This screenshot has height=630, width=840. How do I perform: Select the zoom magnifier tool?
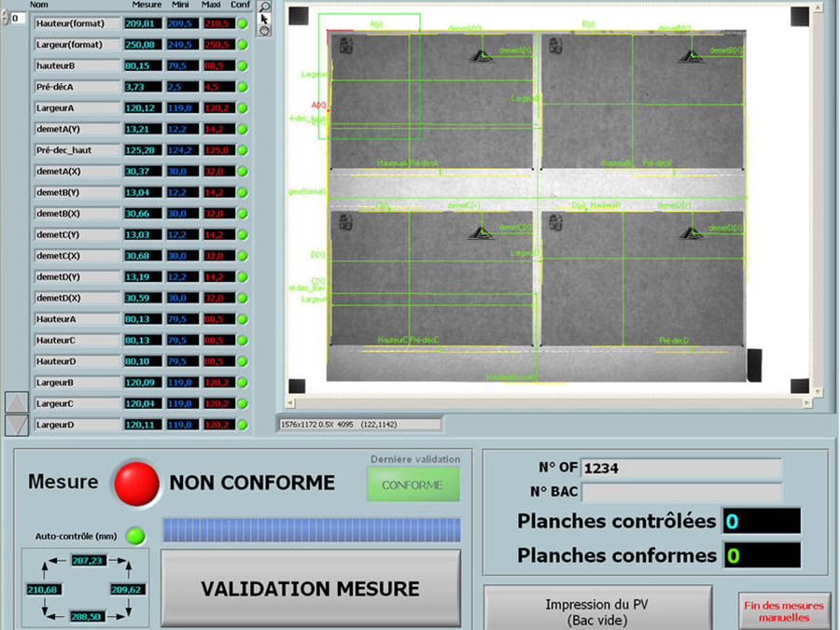[x=264, y=7]
